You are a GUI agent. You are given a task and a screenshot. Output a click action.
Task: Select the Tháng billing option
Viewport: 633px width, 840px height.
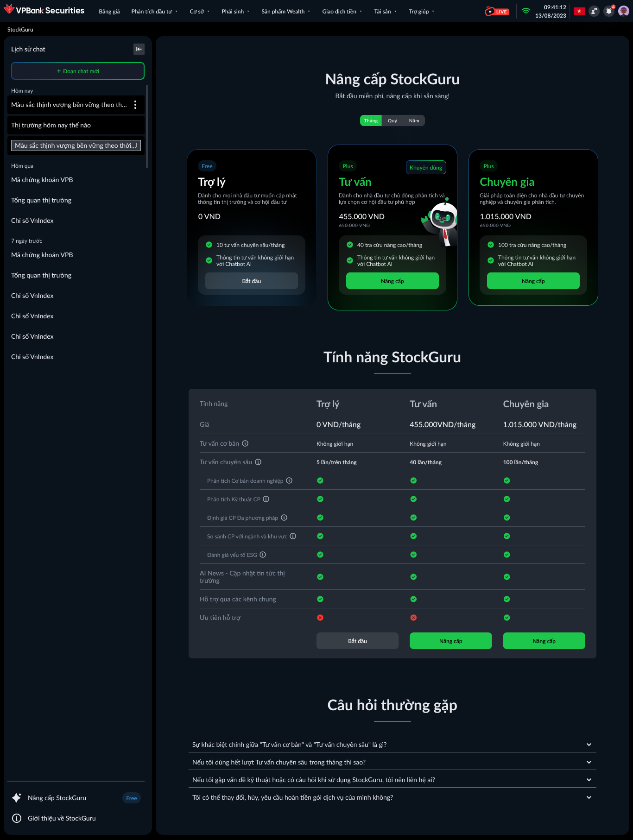(371, 121)
